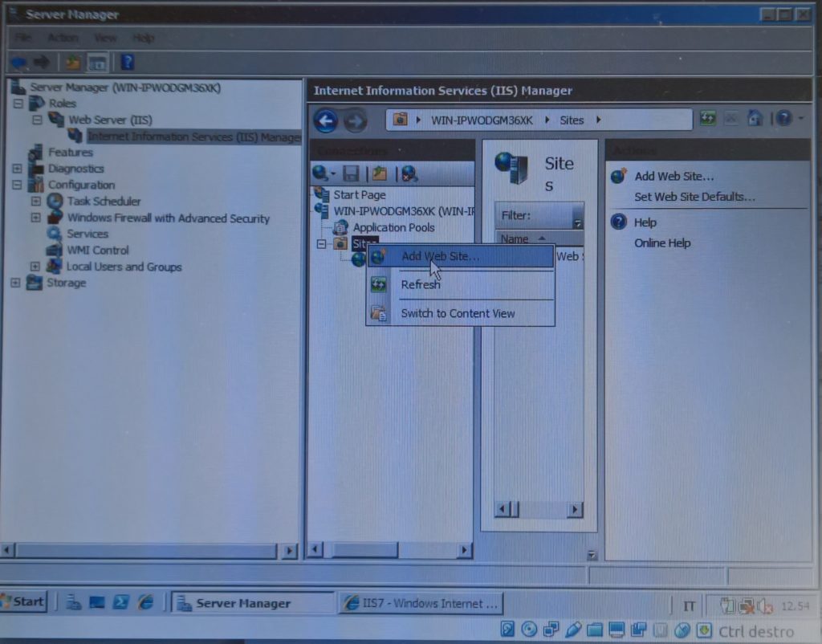
Task: Expand Windows Firewall with Advanced Security node
Action: coord(35,218)
